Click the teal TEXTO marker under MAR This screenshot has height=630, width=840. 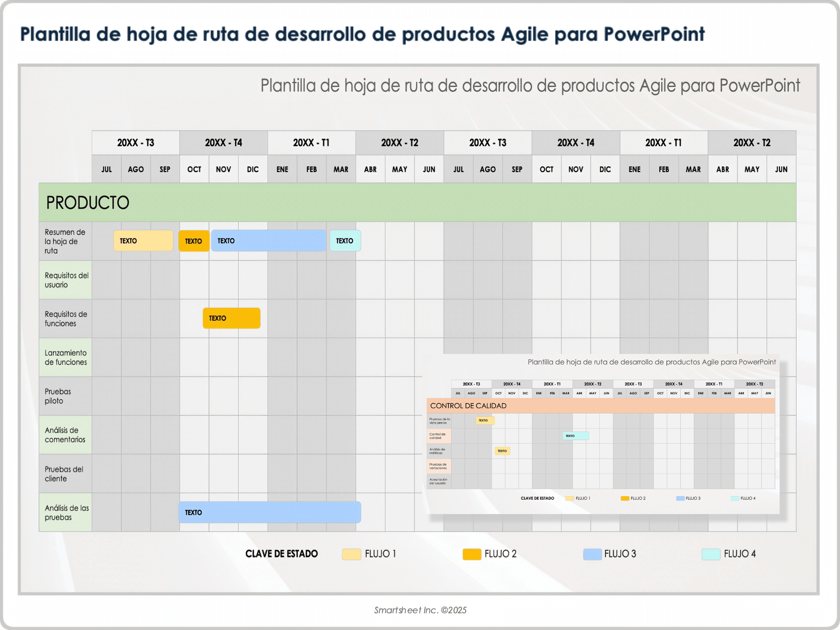pos(345,241)
